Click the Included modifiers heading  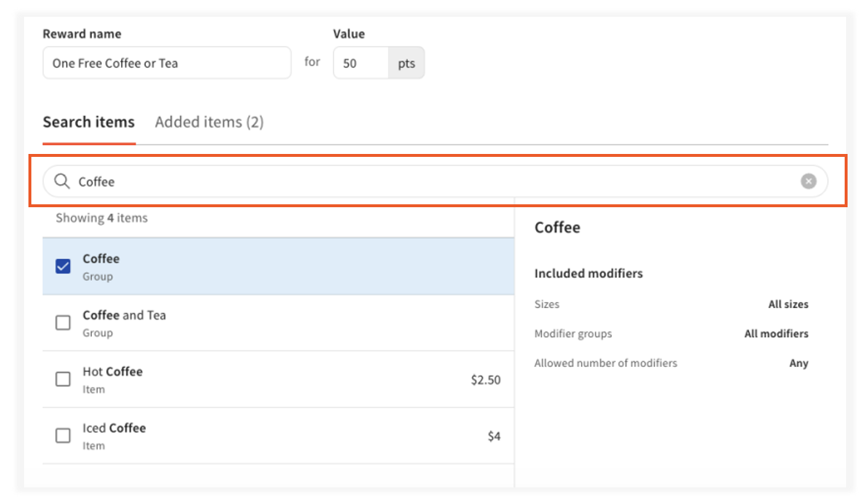(x=589, y=273)
